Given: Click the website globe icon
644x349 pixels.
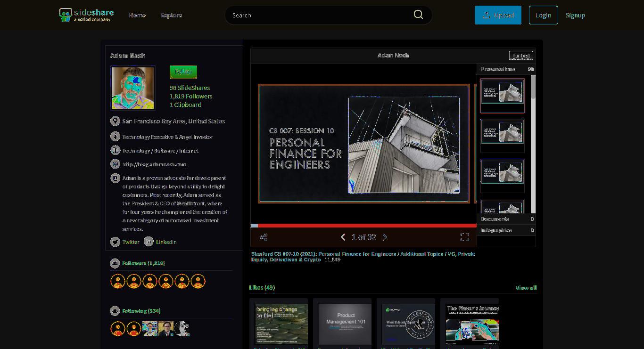Looking at the screenshot, I should (115, 164).
